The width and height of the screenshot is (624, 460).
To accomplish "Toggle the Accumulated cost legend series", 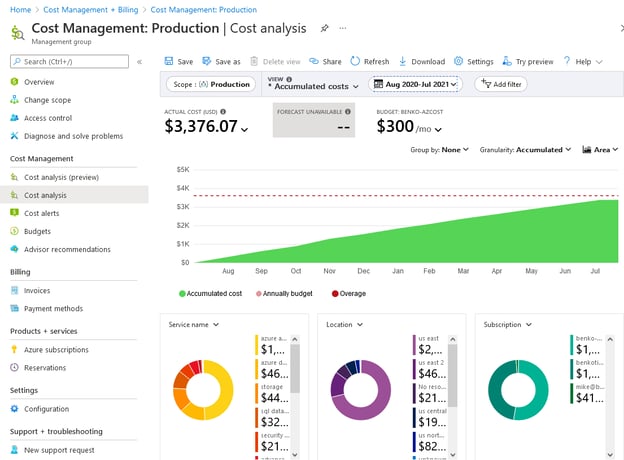I will click(x=211, y=293).
